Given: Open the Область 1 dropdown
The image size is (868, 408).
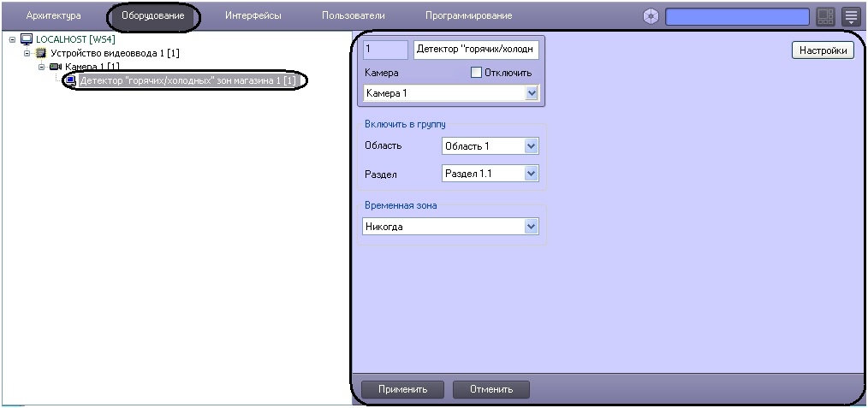Looking at the screenshot, I should point(532,146).
